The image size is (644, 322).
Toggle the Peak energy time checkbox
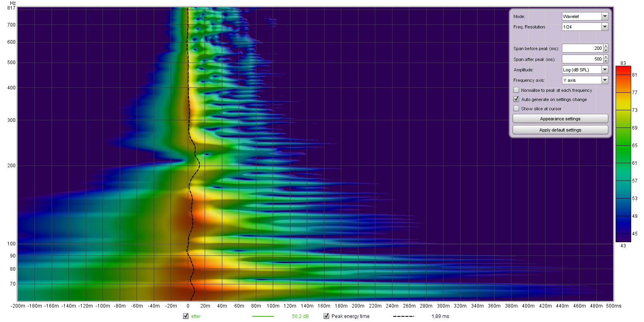326,316
